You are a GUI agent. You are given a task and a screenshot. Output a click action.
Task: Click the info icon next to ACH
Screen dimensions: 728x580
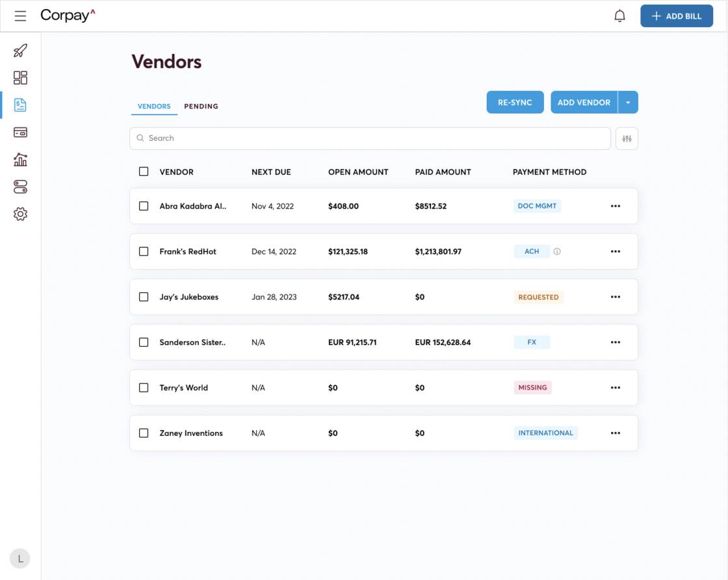tap(557, 251)
